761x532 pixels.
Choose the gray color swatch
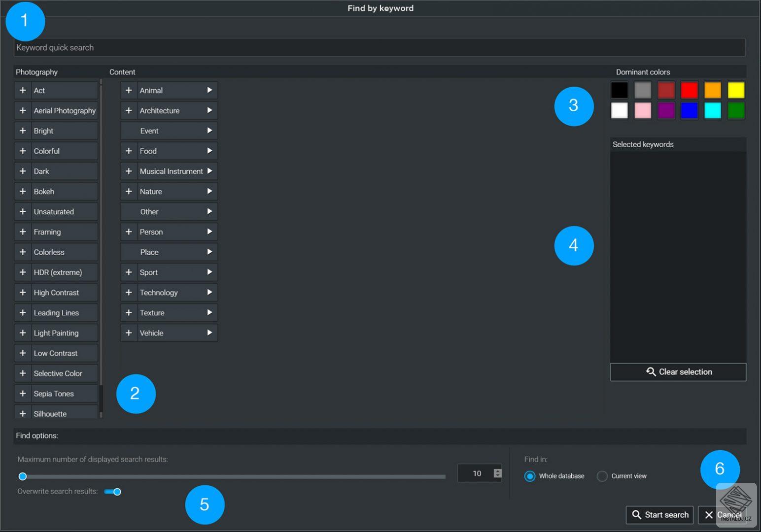click(x=643, y=90)
